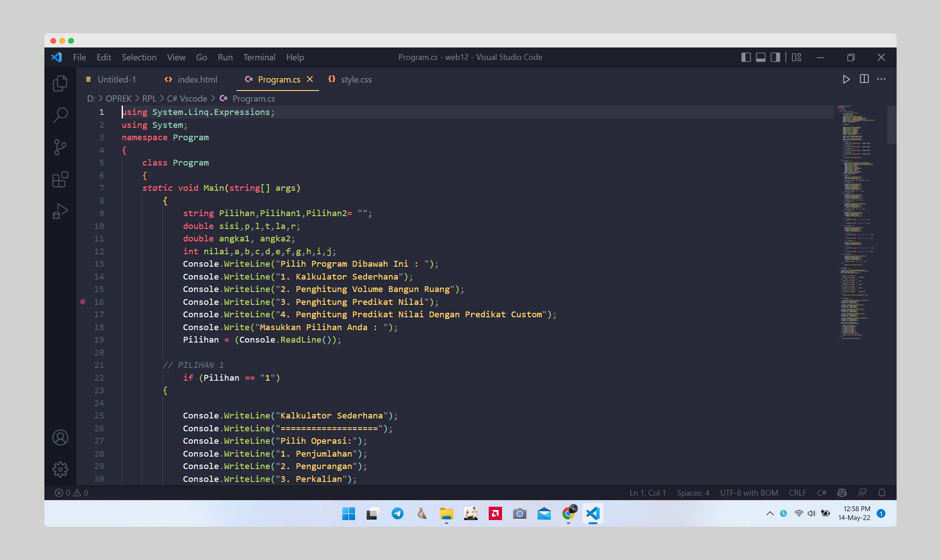Open the View menu
The image size is (941, 560).
click(176, 57)
